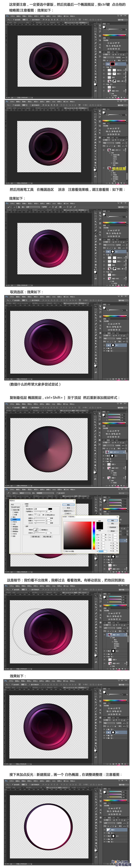Click the Ps logo in the topmost screenshot
Image resolution: width=133 pixels, height=868 pixels.
click(7, 16)
